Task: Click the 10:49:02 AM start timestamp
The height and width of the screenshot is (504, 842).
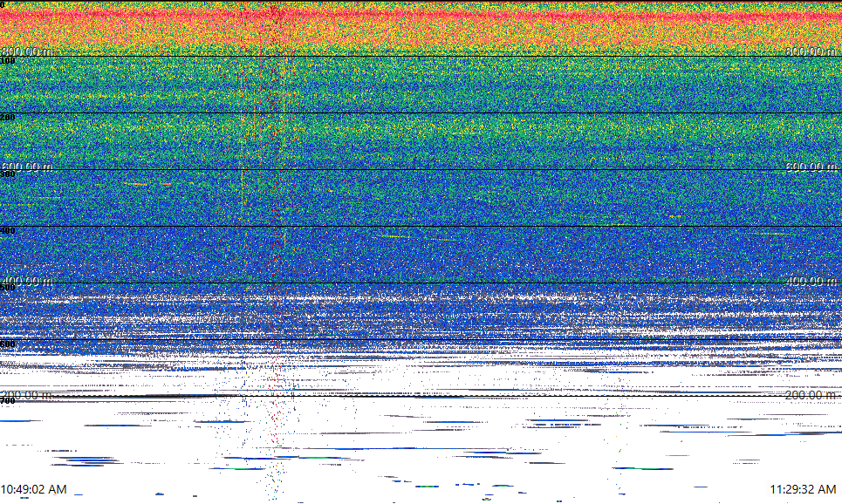Action: (x=34, y=489)
